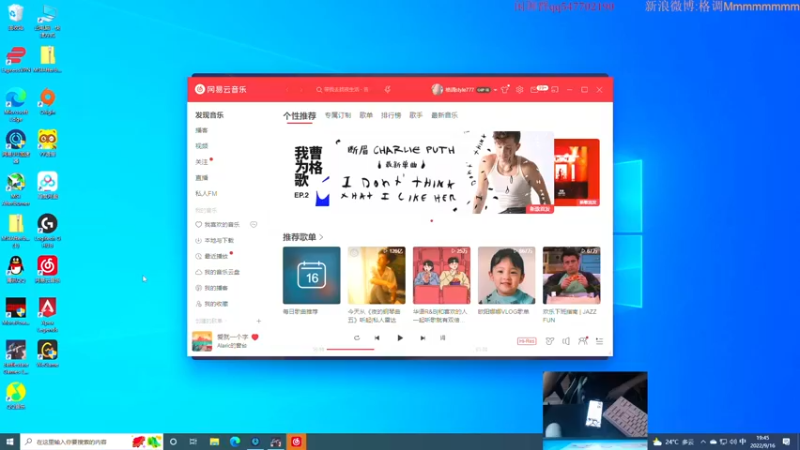
Task: Play the current song
Action: [400, 338]
